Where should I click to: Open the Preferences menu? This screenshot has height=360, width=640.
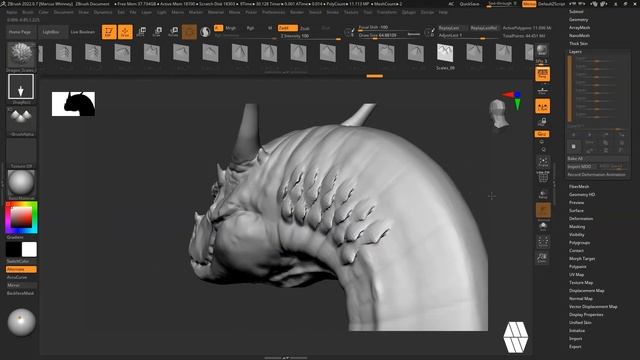[273, 12]
